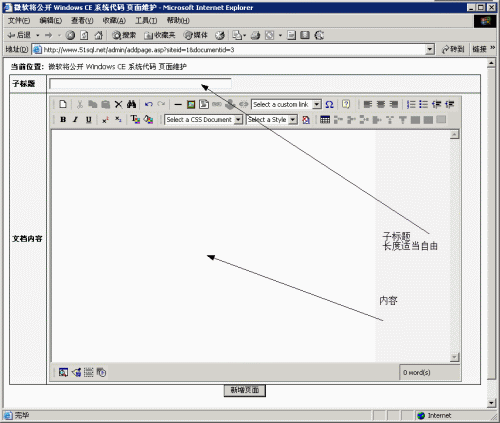Click the 转到 go button
The image size is (500, 423).
coord(453,49)
